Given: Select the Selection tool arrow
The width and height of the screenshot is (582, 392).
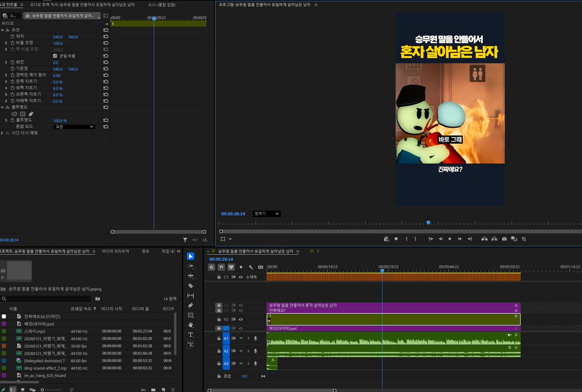Looking at the screenshot, I should [x=191, y=256].
